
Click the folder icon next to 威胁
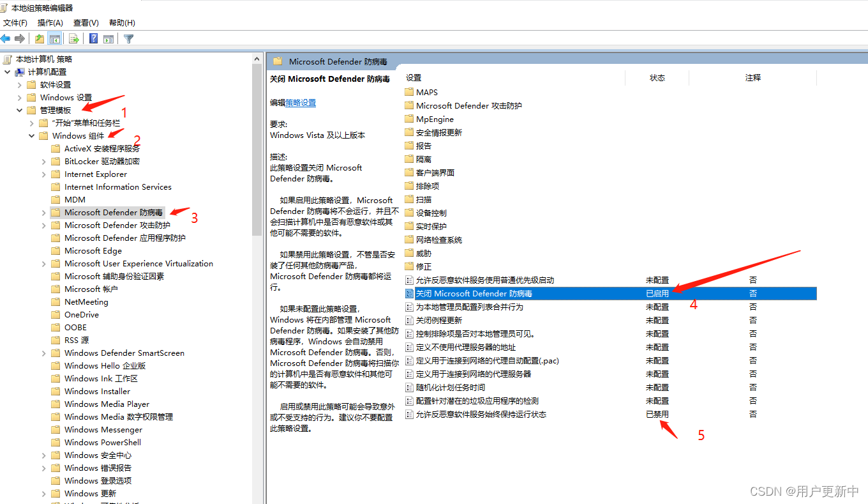(x=409, y=253)
